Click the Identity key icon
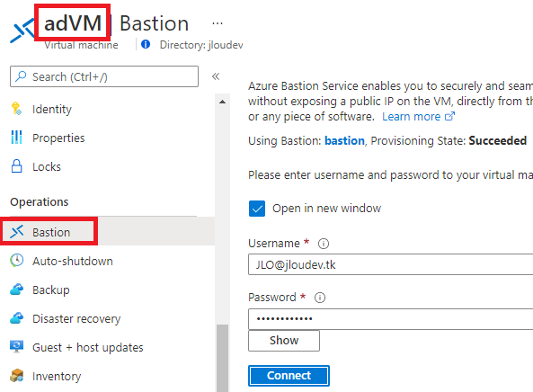This screenshot has height=392, width=533. 16,109
